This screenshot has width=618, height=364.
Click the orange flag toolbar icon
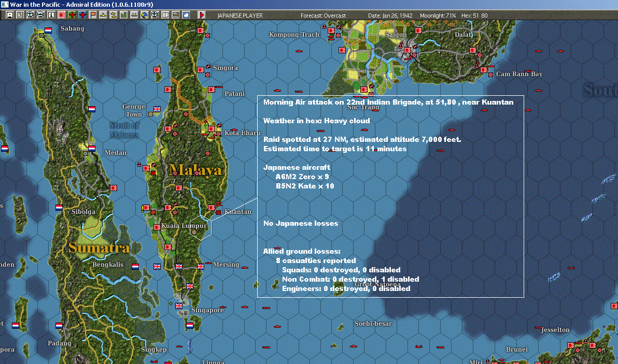pos(93,15)
